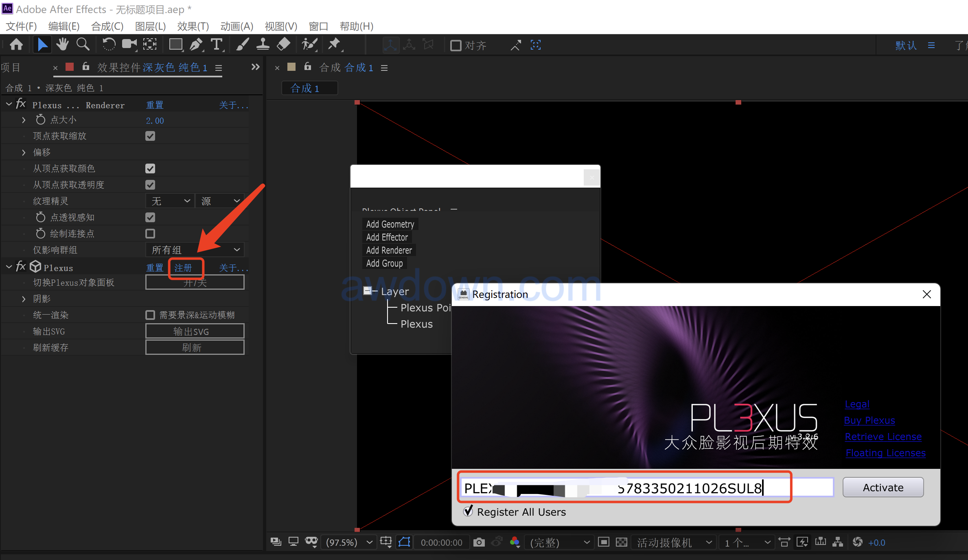Select the Puppet Pin tool
Screen dimensions: 968x560
[334, 44]
